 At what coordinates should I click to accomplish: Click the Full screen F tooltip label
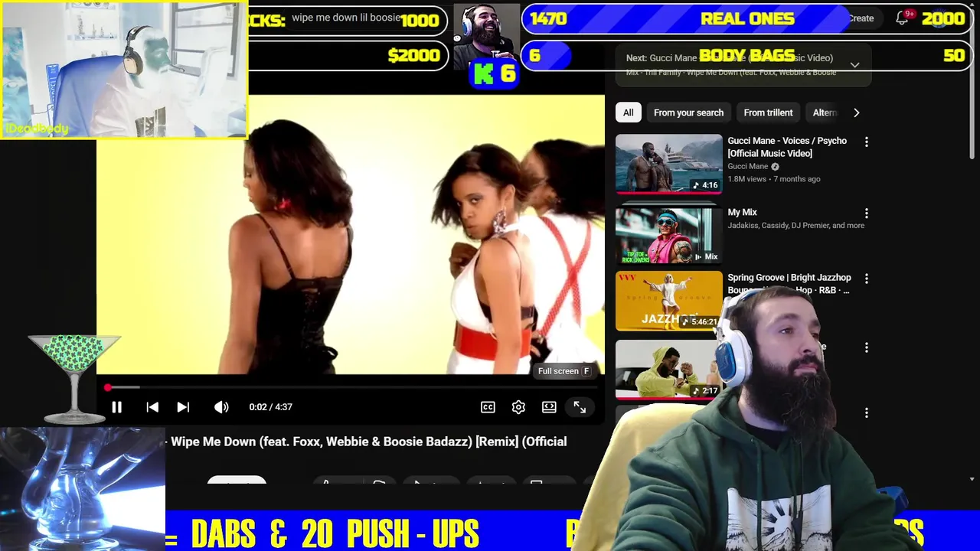[564, 371]
